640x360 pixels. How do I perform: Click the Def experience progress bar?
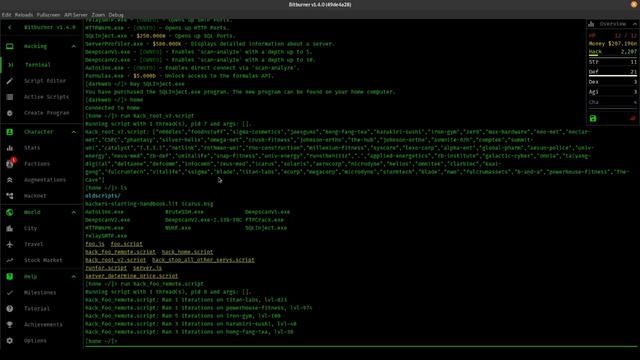[x=613, y=76]
